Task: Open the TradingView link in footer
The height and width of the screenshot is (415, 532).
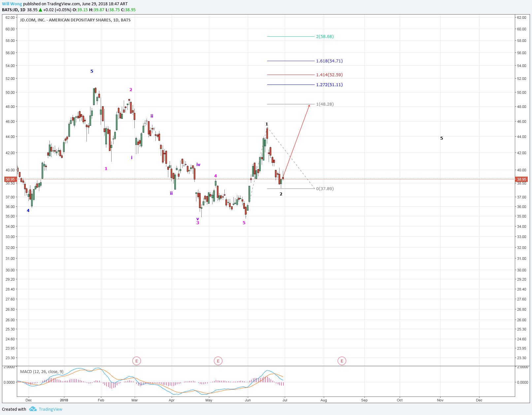Action: click(50, 409)
